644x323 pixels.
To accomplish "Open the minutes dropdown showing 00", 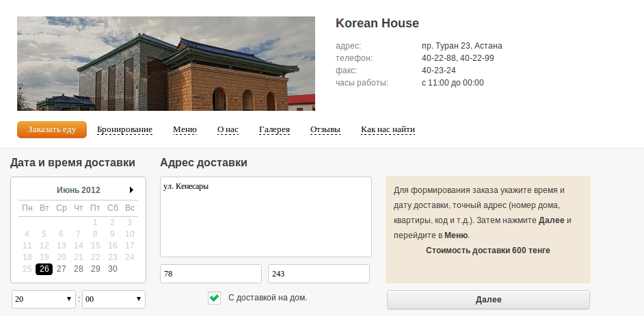I will 113,299.
